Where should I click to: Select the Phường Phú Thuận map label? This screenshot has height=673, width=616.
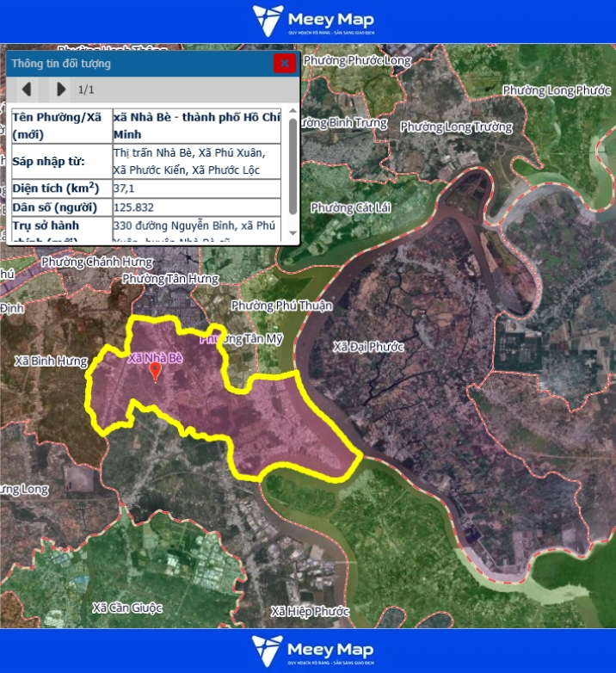[281, 306]
